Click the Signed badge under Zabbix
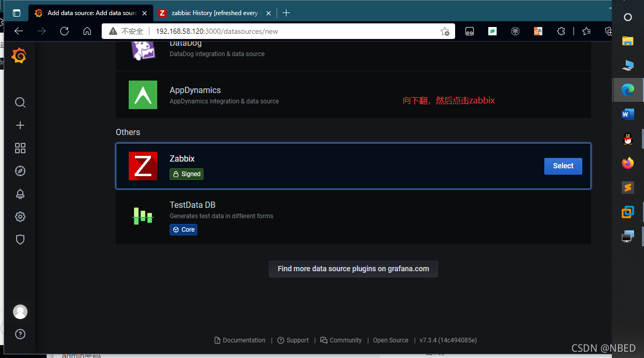Screen dimensions: 644x358 click(186, 174)
